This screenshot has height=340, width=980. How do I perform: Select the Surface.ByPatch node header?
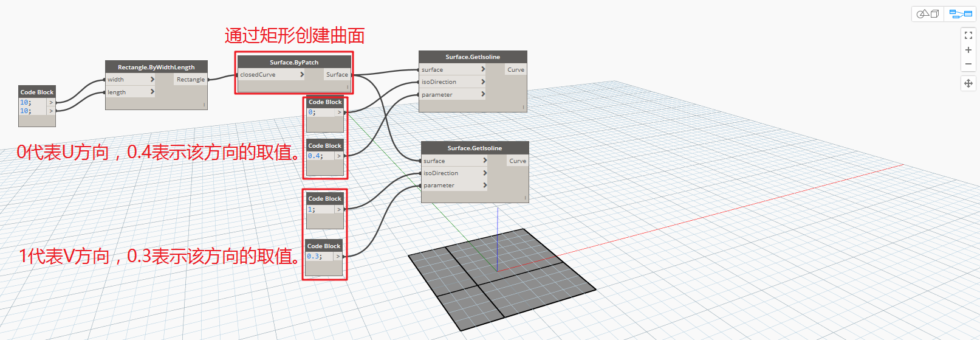[294, 62]
